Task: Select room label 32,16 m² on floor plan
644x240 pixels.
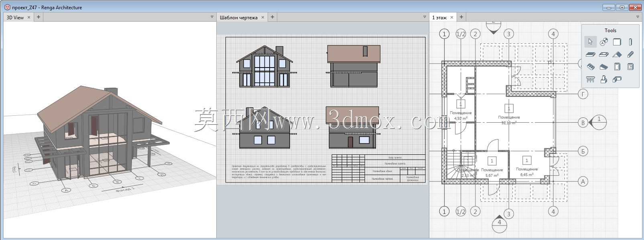Action: (509, 120)
